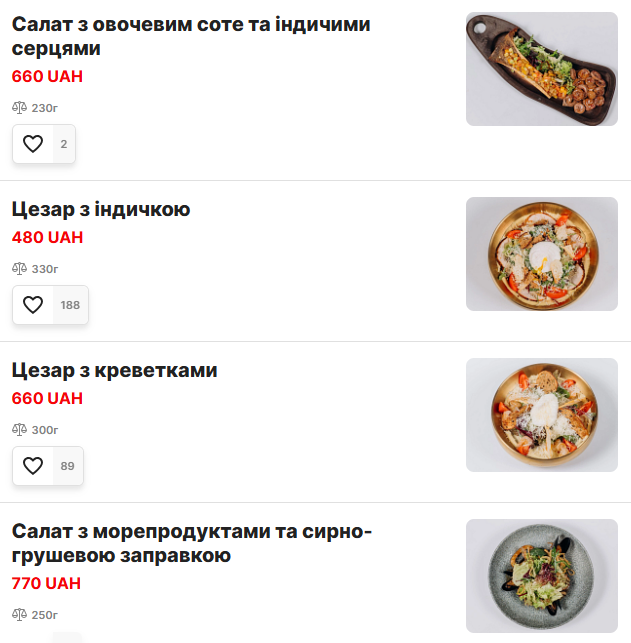View the seafood salad photo
Viewport: 631px width, 643px height.
pyautogui.click(x=541, y=576)
